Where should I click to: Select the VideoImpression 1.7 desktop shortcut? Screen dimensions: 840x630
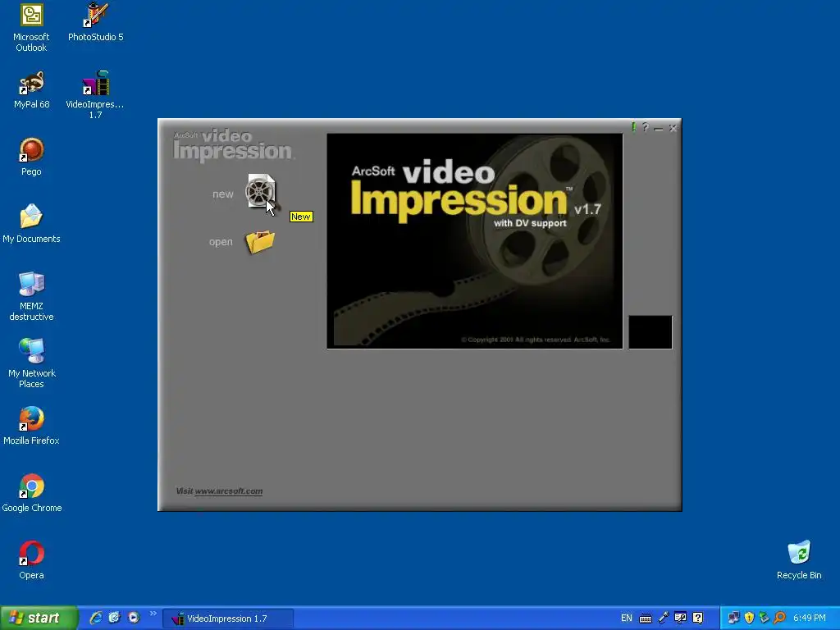(95, 95)
